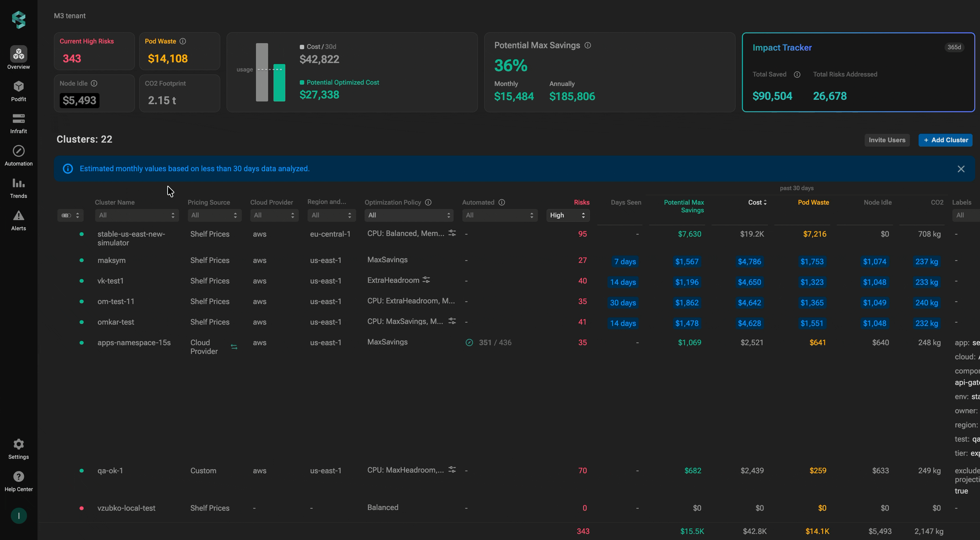The image size is (980, 540).
Task: Go to Podfit in the sidebar
Action: (18, 91)
